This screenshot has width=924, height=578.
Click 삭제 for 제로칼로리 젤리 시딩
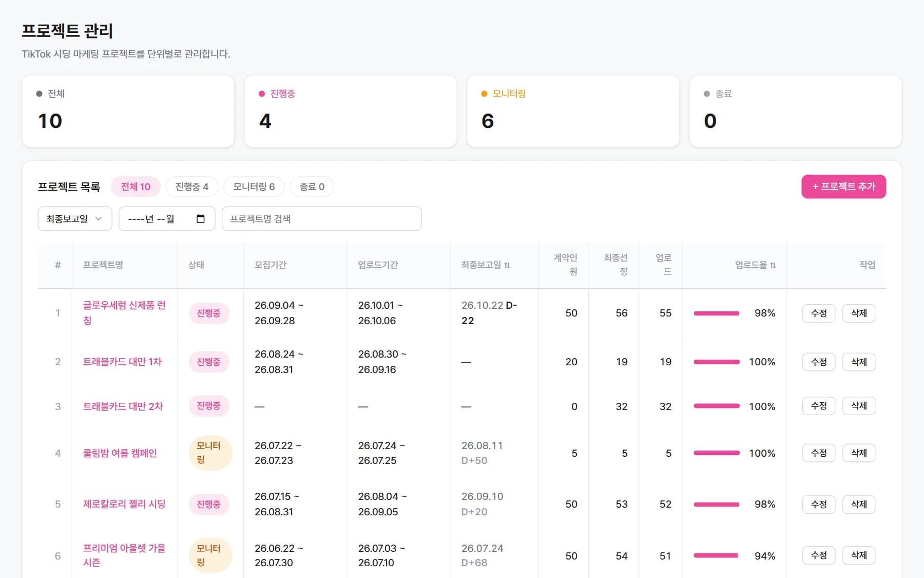pos(859,505)
